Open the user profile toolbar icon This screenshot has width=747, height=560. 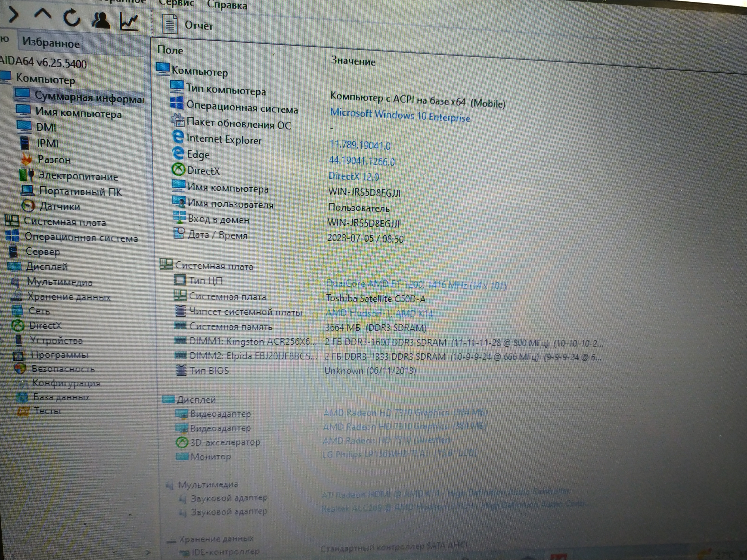click(101, 20)
